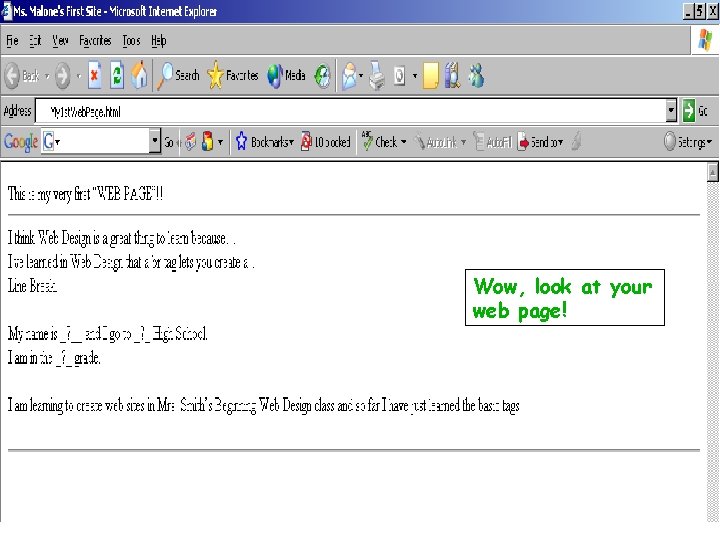Open the View menu

(x=60, y=41)
